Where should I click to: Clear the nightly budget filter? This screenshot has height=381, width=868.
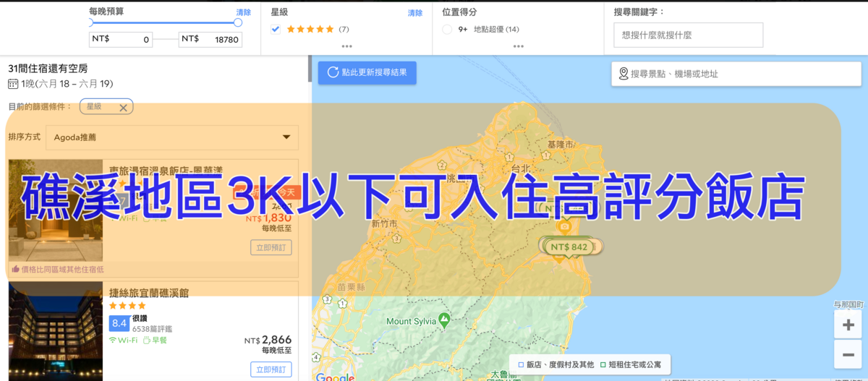tap(243, 13)
